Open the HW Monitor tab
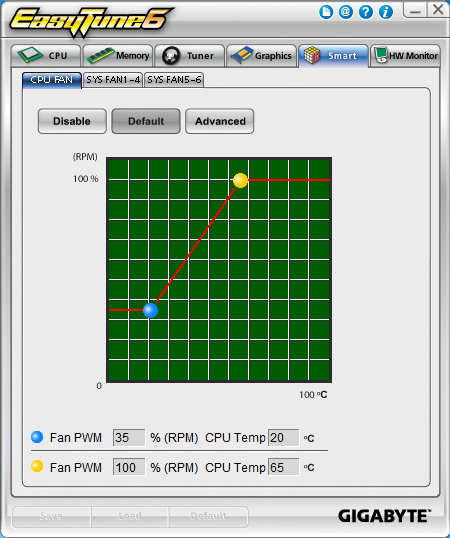The image size is (450, 538). point(405,56)
